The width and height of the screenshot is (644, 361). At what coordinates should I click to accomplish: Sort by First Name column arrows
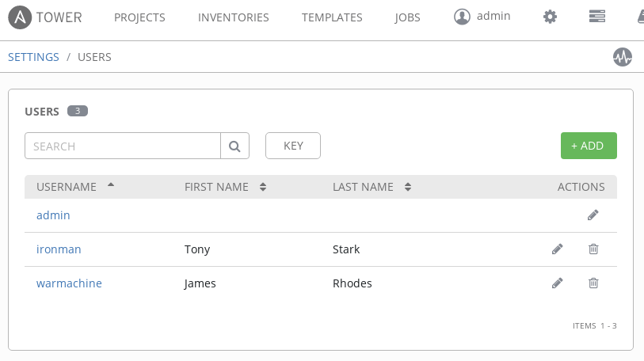click(263, 187)
